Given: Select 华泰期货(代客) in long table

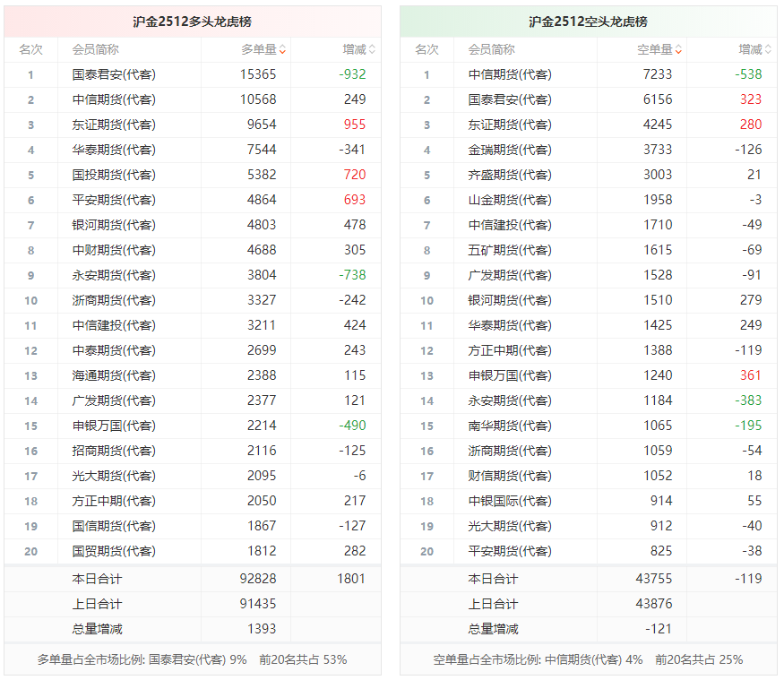Looking at the screenshot, I should pos(114,150).
